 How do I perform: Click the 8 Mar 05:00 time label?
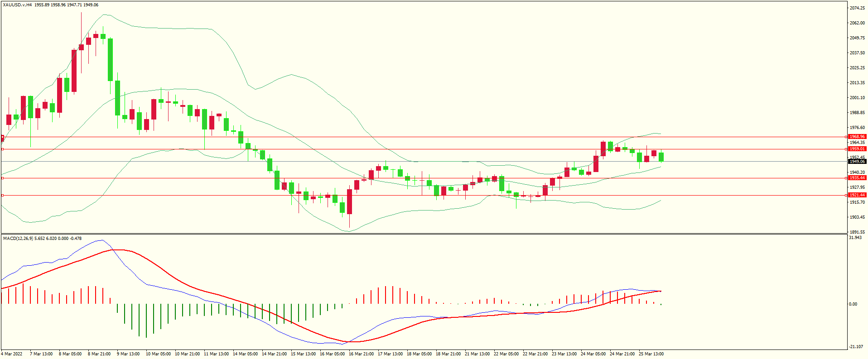(x=70, y=354)
